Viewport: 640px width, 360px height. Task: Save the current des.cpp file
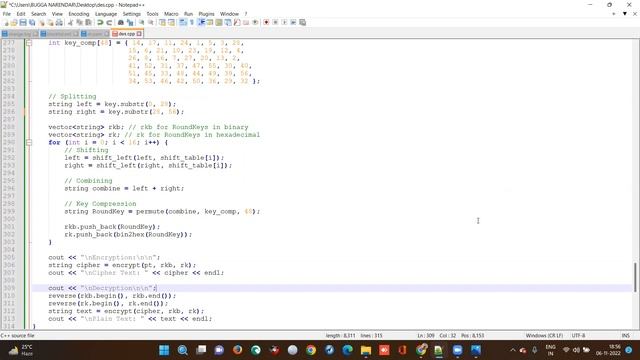(23, 22)
